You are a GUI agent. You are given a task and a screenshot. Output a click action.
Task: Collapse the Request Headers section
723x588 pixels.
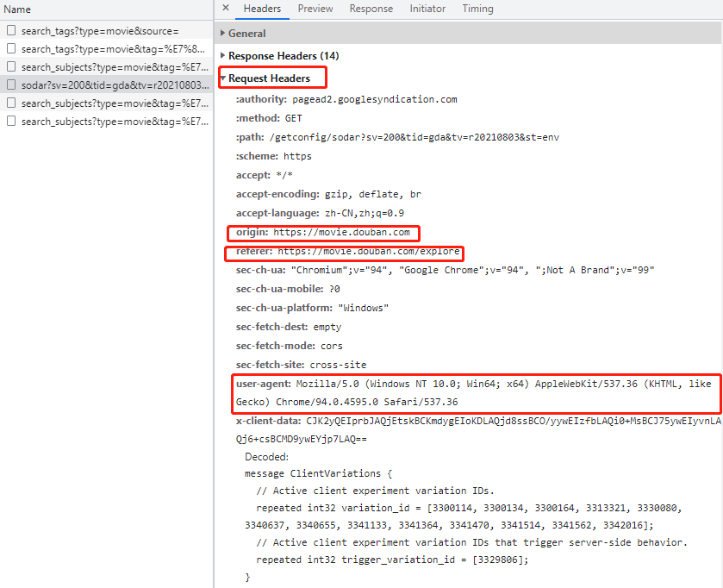click(x=265, y=78)
